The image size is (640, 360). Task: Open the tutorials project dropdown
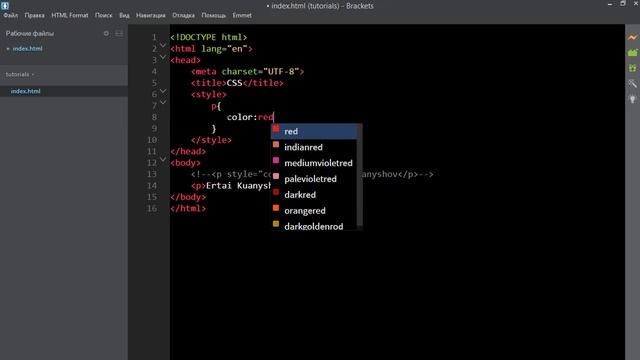point(20,75)
